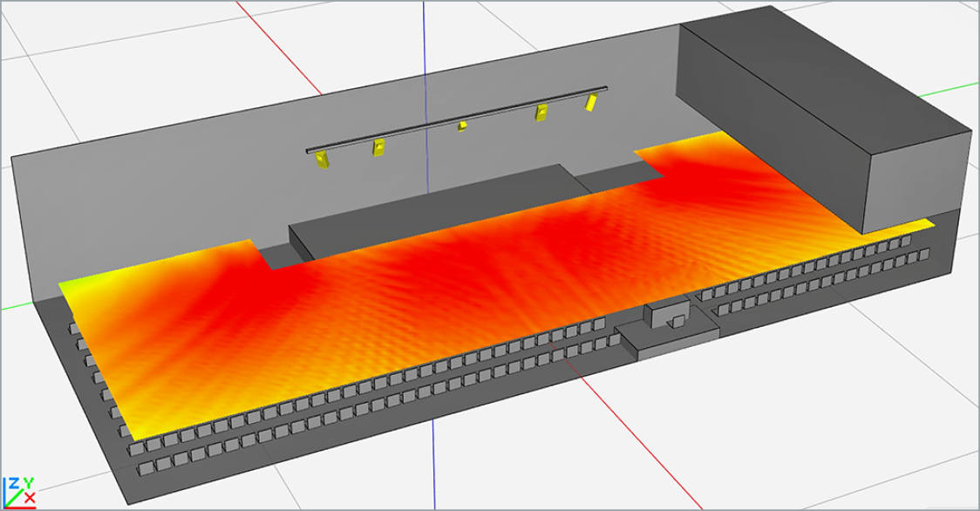This screenshot has width=980, height=511.
Task: Click the mixing desk box among the seats
Action: (x=667, y=312)
